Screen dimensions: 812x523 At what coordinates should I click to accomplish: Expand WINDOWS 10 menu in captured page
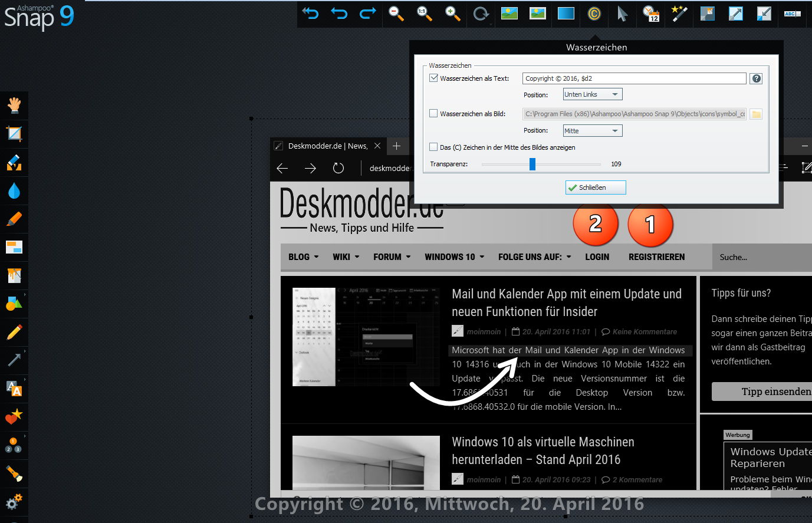(454, 257)
